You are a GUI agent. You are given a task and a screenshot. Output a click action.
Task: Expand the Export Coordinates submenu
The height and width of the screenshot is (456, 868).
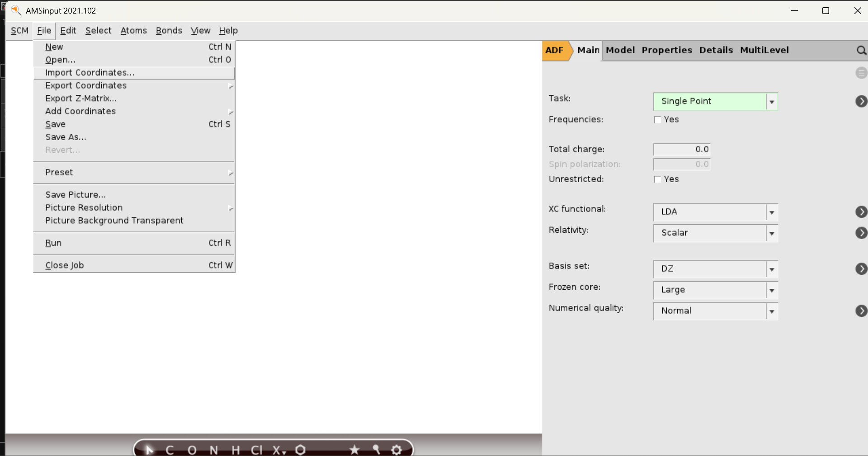tap(134, 86)
